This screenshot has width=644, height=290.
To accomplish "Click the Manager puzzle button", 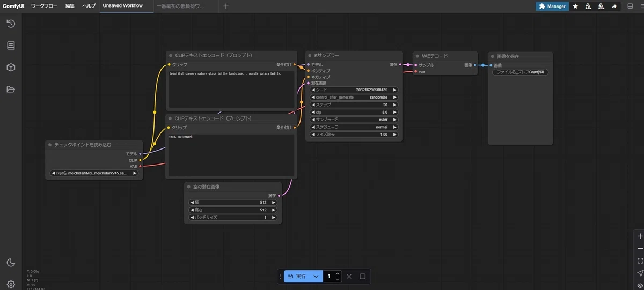I will [552, 6].
